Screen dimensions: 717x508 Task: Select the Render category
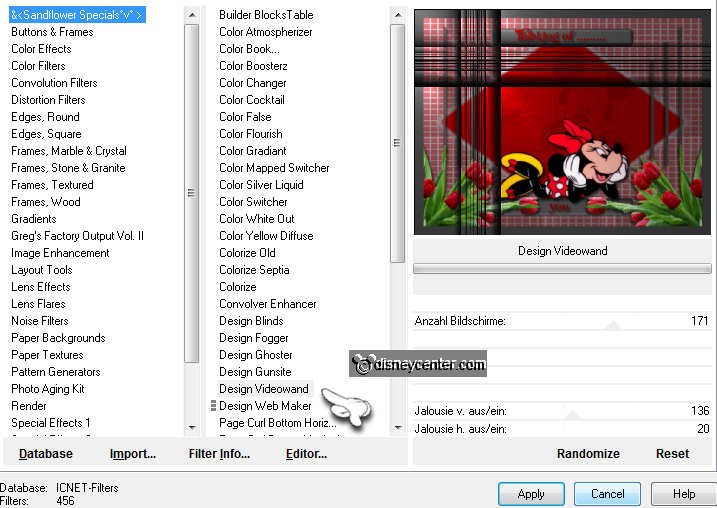[29, 406]
